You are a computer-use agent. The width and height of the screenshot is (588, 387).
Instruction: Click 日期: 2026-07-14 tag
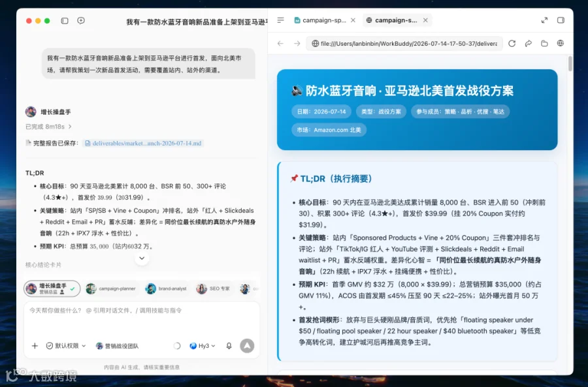coord(321,112)
